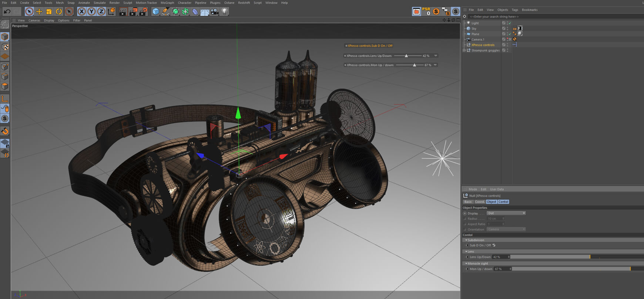
Task: Open the User Data menu
Action: pyautogui.click(x=497, y=189)
